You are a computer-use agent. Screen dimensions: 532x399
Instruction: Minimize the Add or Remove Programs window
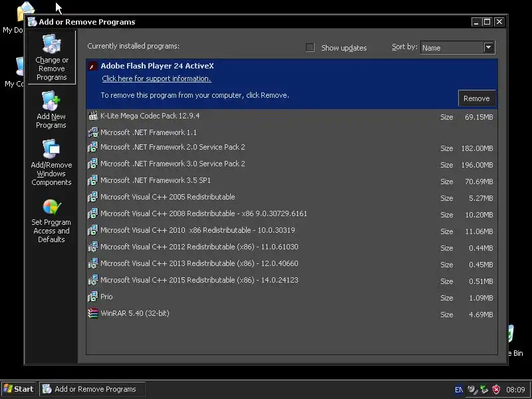(476, 22)
